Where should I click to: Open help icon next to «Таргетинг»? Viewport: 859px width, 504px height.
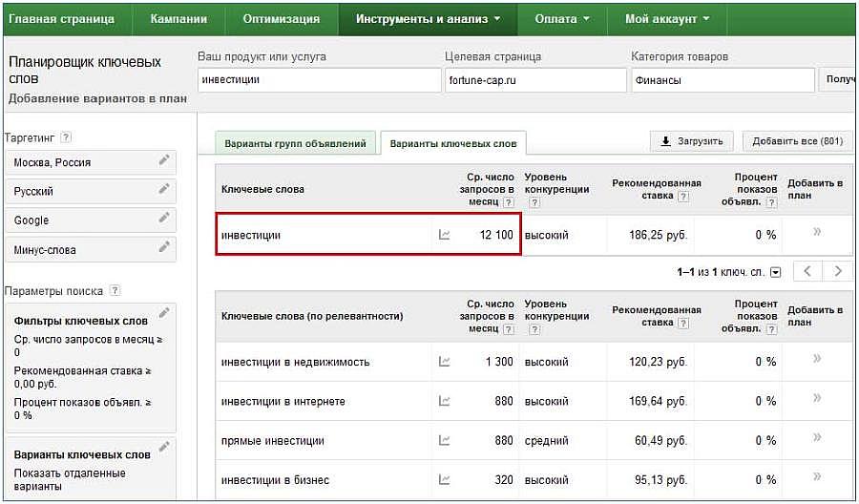coord(66,137)
